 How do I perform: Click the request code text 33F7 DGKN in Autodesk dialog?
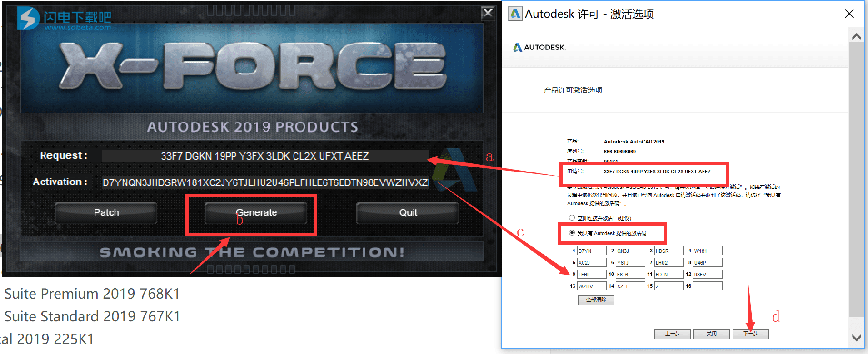(x=657, y=172)
